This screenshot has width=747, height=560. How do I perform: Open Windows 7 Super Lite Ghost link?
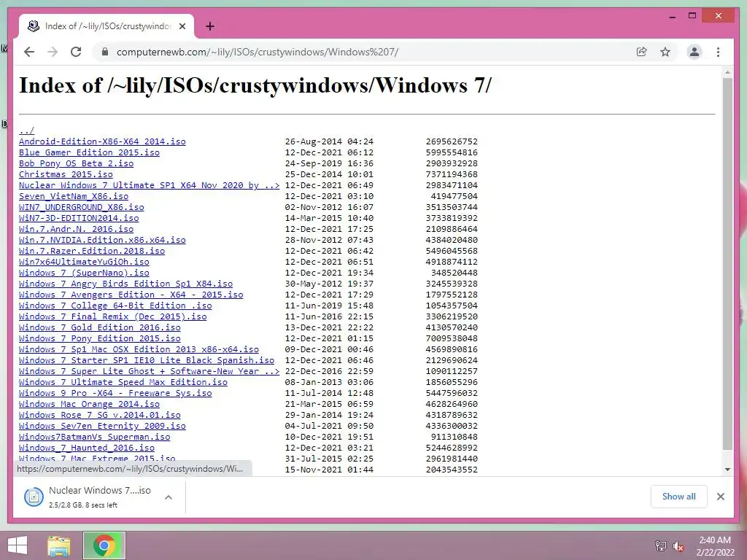[x=149, y=371]
